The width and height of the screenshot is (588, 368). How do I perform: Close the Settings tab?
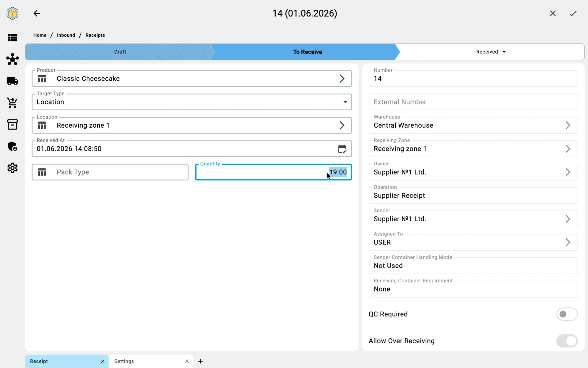(x=187, y=361)
